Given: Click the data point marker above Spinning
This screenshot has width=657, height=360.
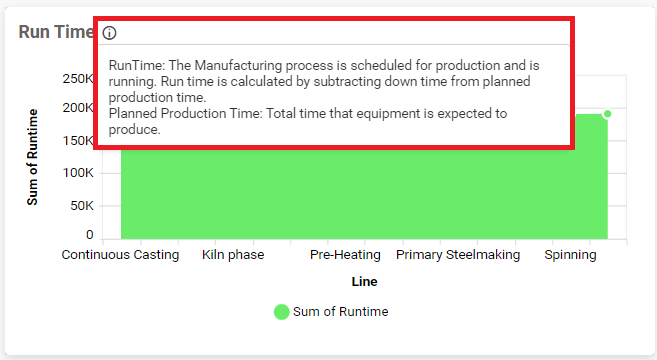Looking at the screenshot, I should point(608,114).
